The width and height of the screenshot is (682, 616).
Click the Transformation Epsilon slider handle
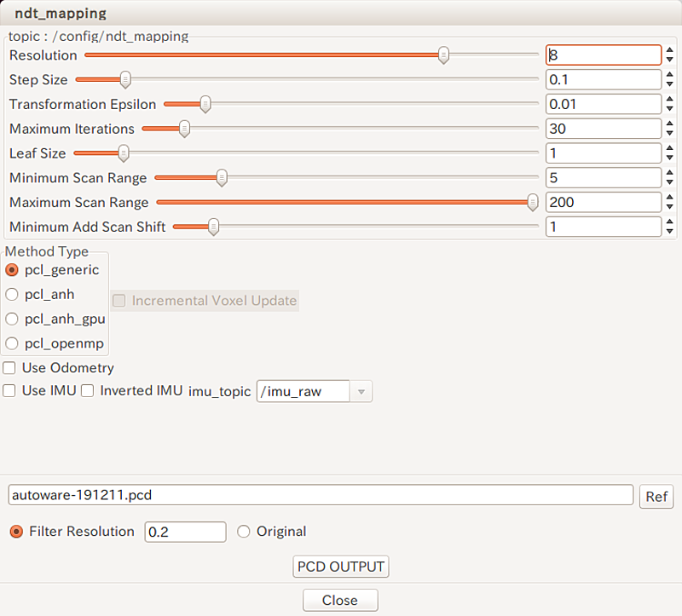[205, 104]
